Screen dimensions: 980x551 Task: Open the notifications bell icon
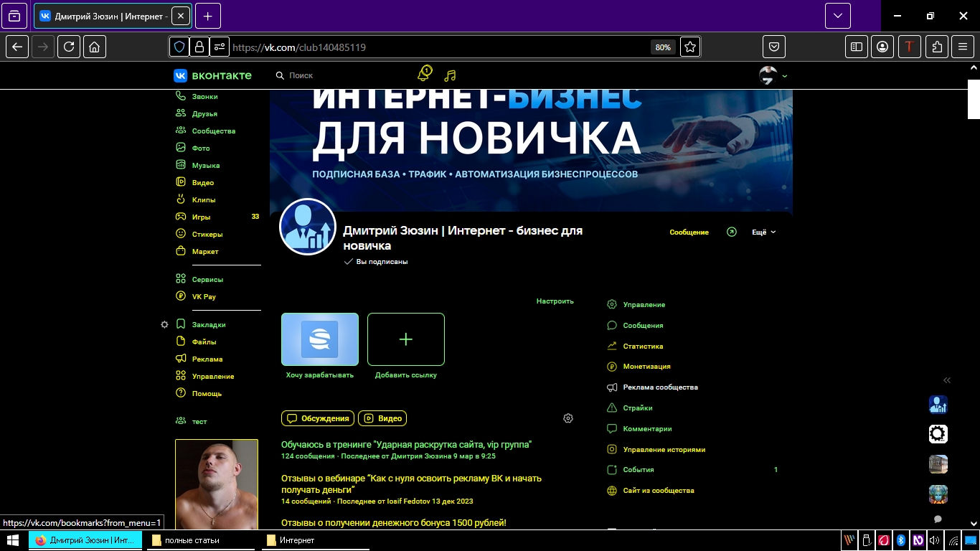coord(424,75)
